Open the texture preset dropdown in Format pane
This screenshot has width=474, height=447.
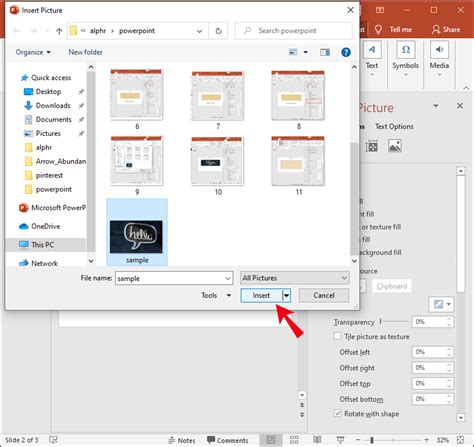tap(441, 304)
